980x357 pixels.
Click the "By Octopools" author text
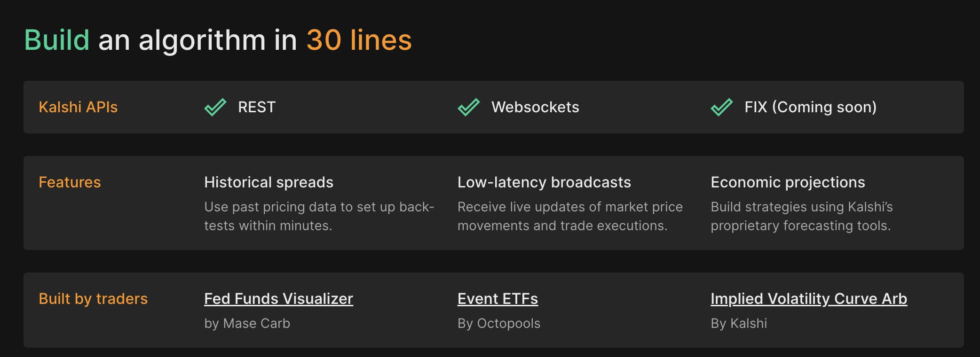tap(498, 323)
